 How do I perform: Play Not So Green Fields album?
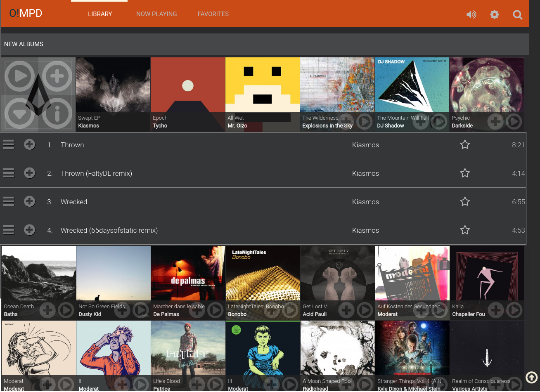pos(141,310)
